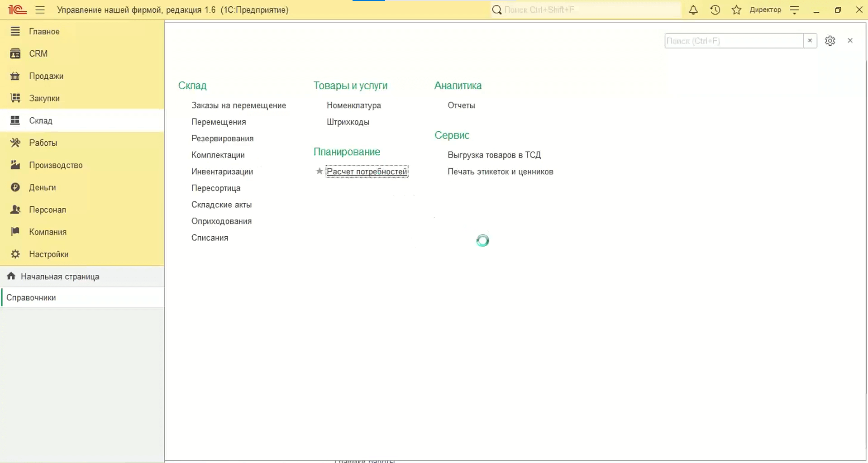The height and width of the screenshot is (463, 868).
Task: Open Штрихкоды
Action: coord(348,122)
